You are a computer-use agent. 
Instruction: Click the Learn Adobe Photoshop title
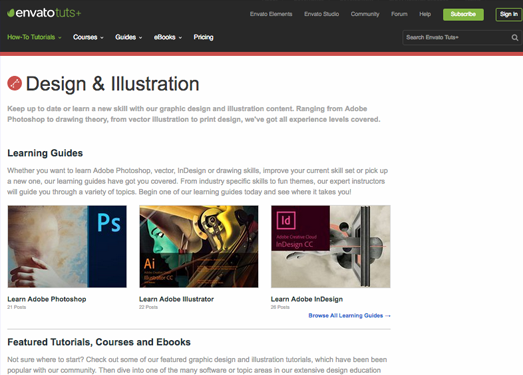pos(47,299)
